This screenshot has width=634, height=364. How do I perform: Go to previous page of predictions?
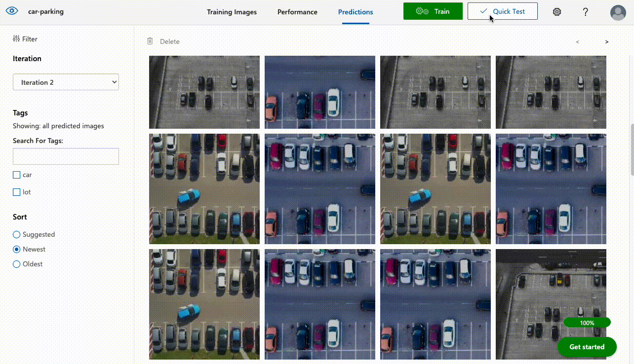point(578,42)
